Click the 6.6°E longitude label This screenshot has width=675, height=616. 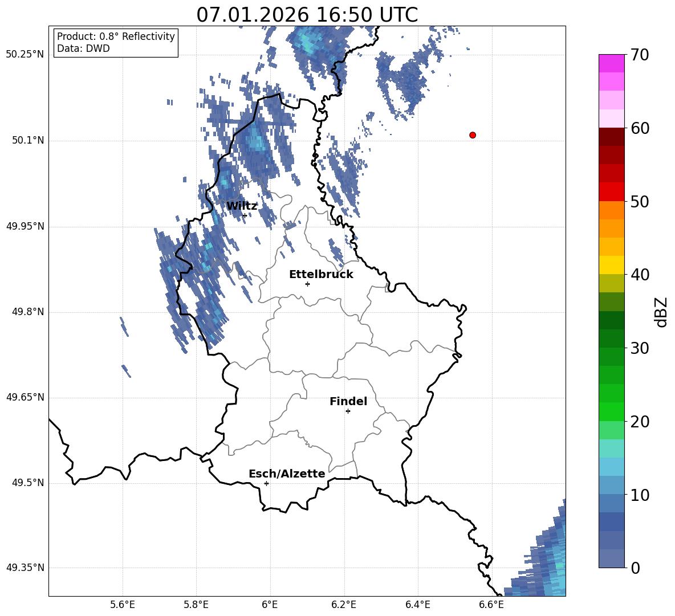pos(491,605)
